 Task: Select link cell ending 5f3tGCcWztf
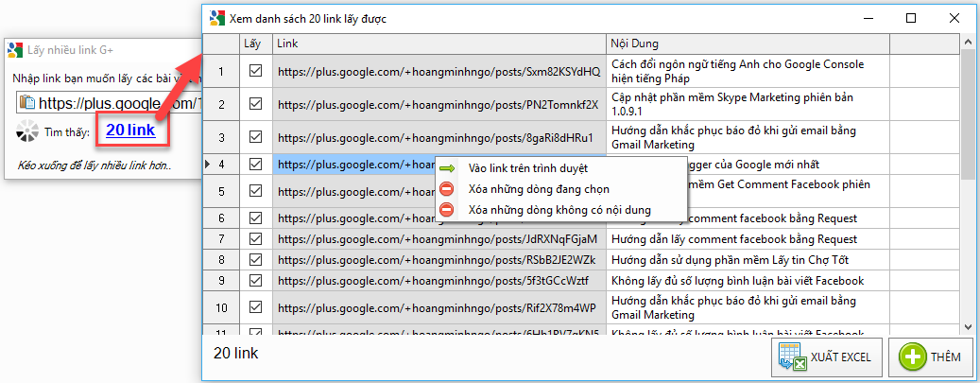click(438, 280)
